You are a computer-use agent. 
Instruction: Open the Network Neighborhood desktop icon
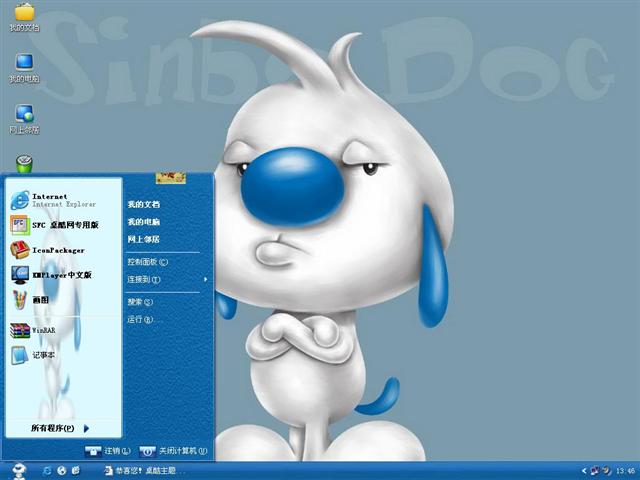(24, 113)
